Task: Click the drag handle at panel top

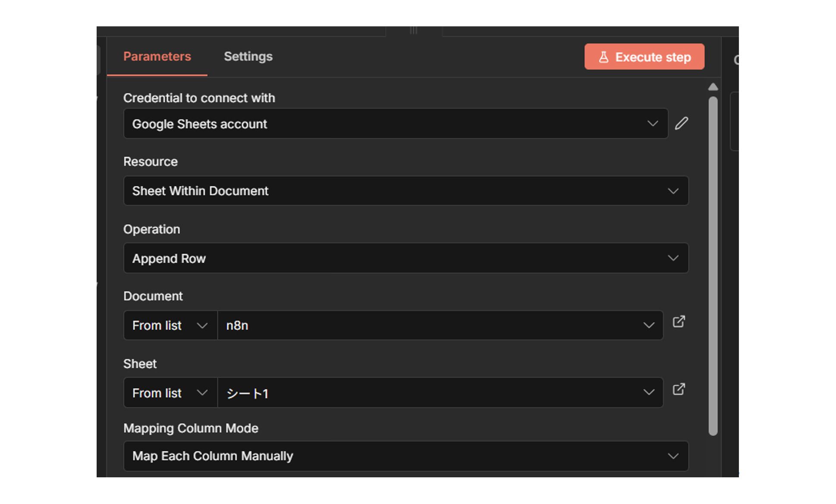Action: tap(413, 30)
